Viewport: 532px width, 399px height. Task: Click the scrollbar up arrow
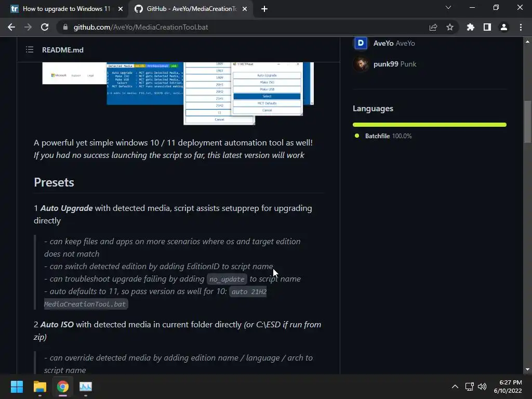click(527, 42)
